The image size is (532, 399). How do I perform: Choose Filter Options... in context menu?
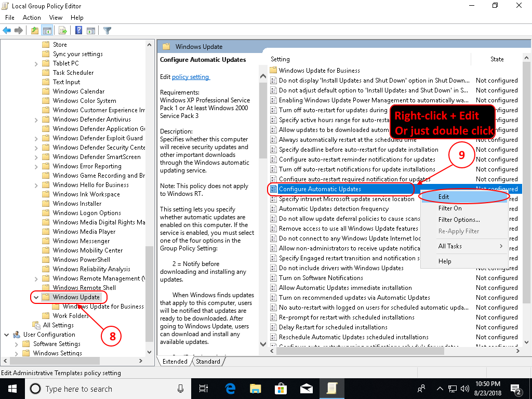coord(464,220)
